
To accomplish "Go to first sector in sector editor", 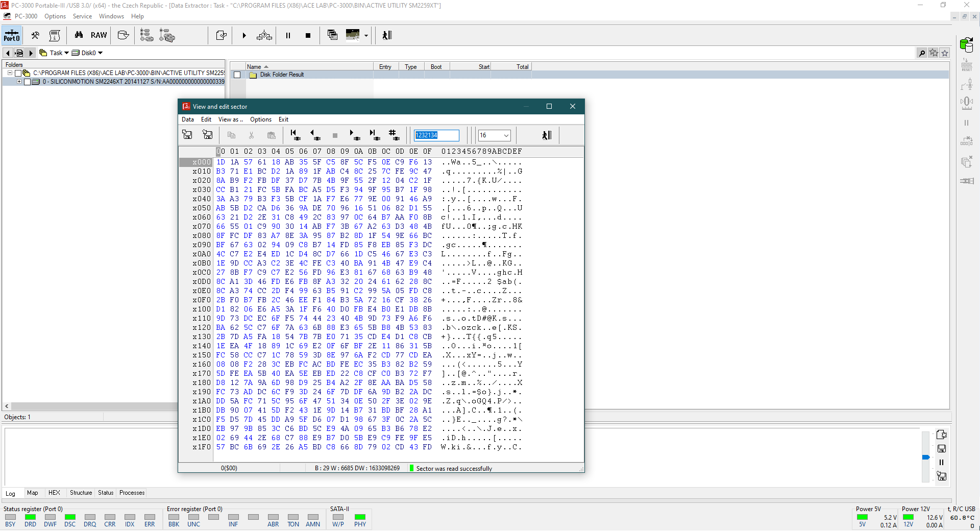I will [295, 135].
